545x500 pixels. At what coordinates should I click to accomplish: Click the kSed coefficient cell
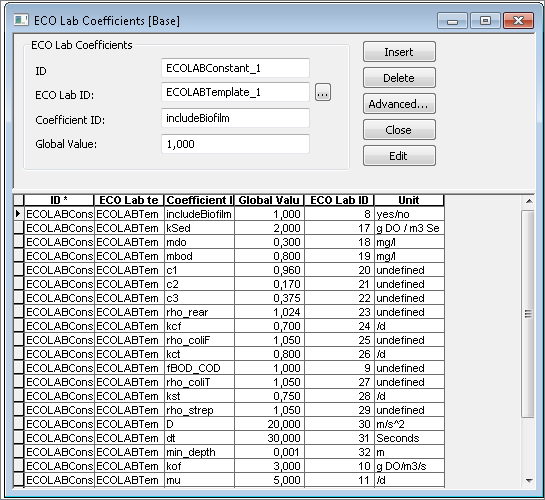tap(199, 228)
